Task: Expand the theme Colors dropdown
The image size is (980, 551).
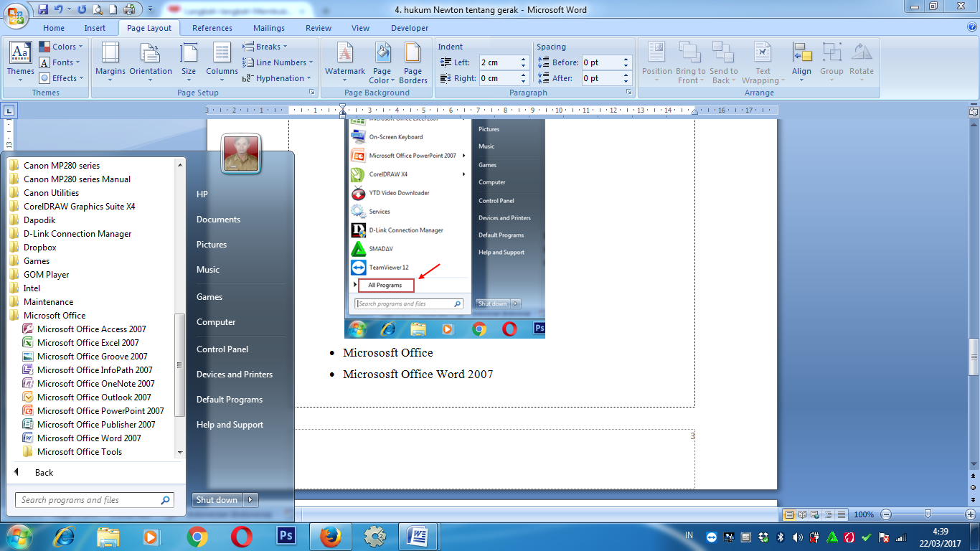Action: pyautogui.click(x=61, y=47)
